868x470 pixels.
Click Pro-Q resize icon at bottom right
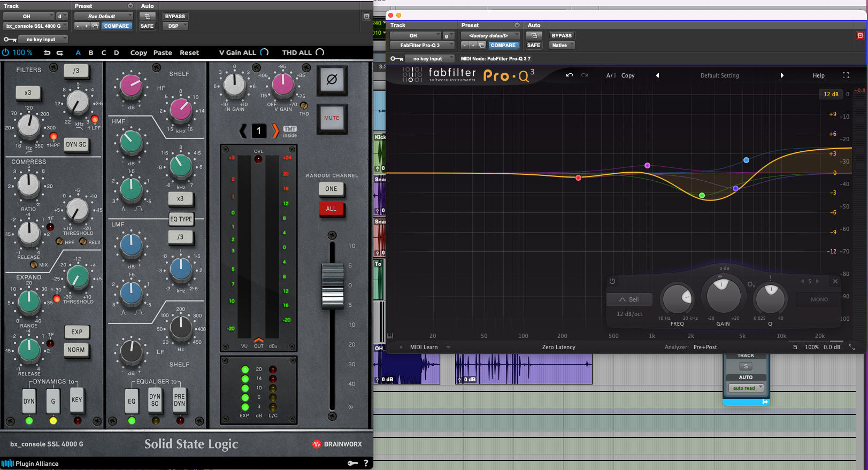(x=851, y=347)
